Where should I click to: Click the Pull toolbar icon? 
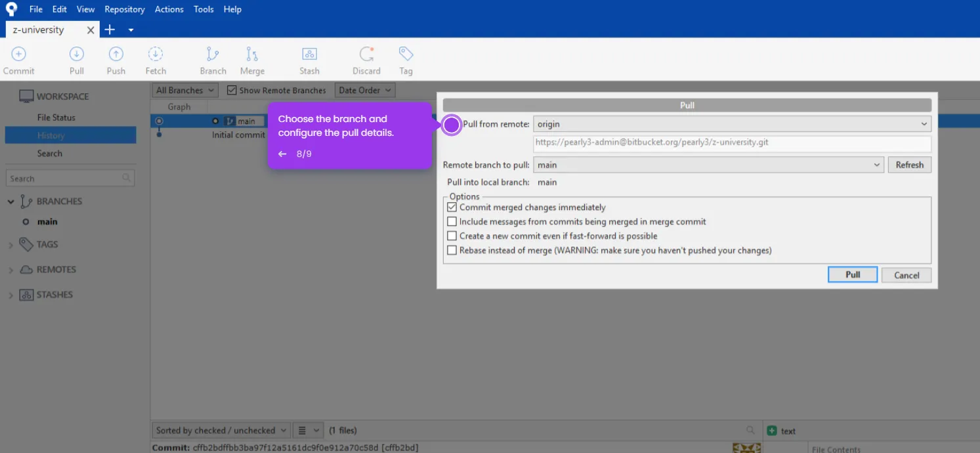pos(77,54)
